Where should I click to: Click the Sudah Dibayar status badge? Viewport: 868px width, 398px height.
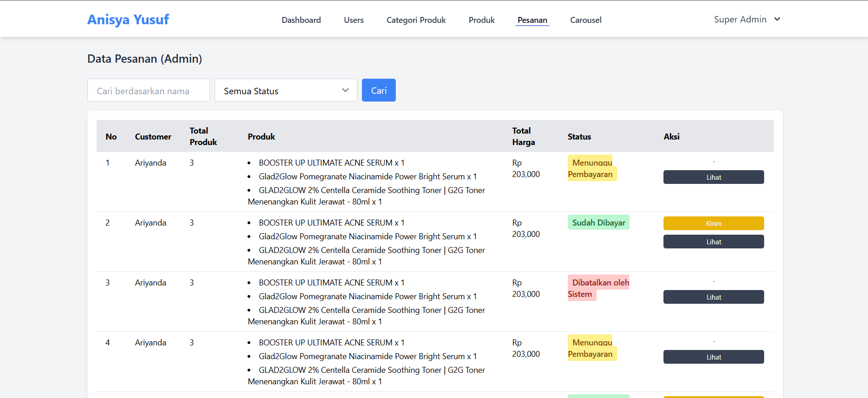598,222
